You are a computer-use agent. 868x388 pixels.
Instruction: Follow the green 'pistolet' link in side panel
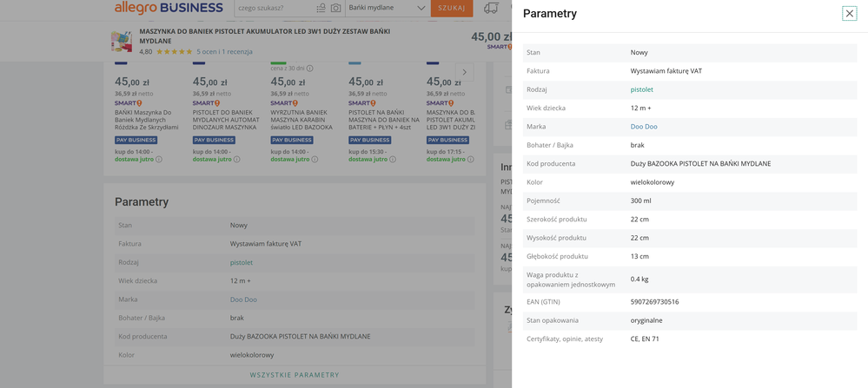coord(642,89)
